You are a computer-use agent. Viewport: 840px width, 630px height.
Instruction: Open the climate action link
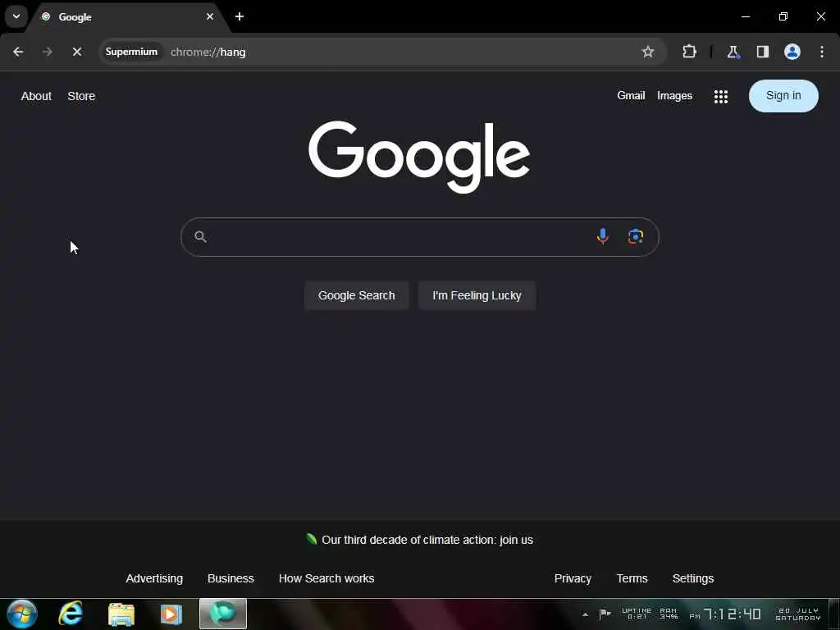[427, 540]
